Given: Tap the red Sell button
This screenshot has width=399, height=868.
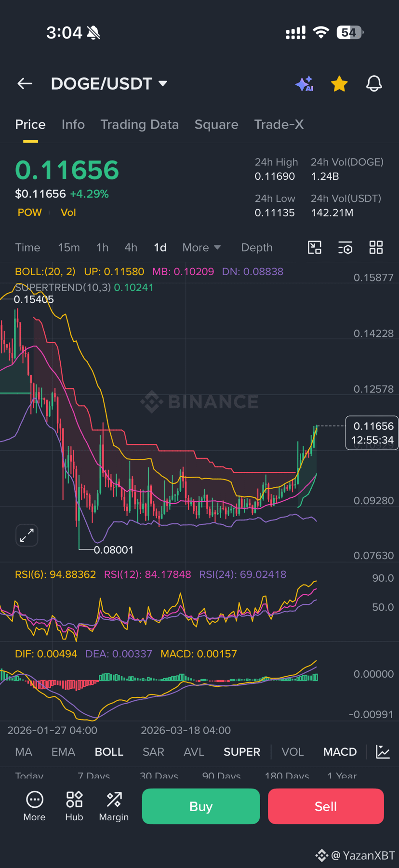Looking at the screenshot, I should coord(326,806).
